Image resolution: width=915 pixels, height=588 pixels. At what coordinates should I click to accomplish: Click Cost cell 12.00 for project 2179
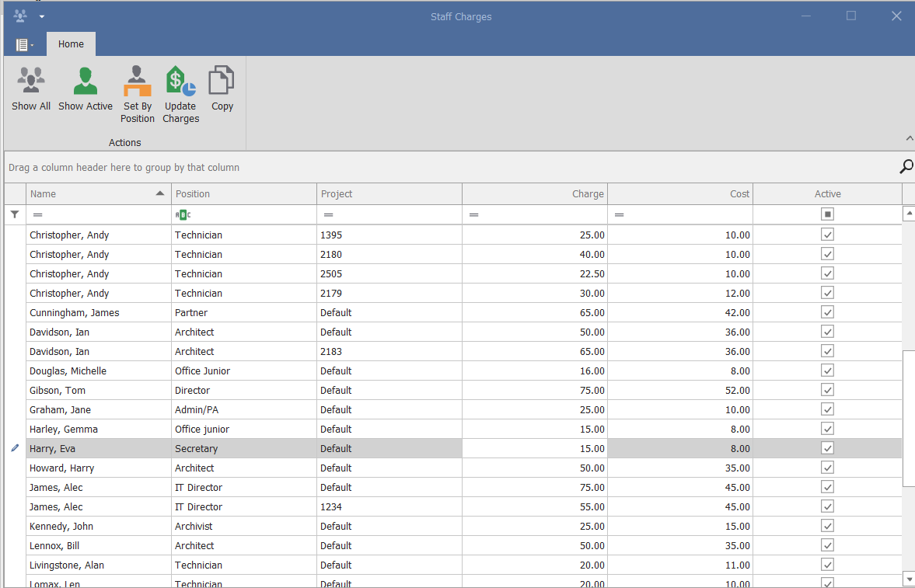679,293
